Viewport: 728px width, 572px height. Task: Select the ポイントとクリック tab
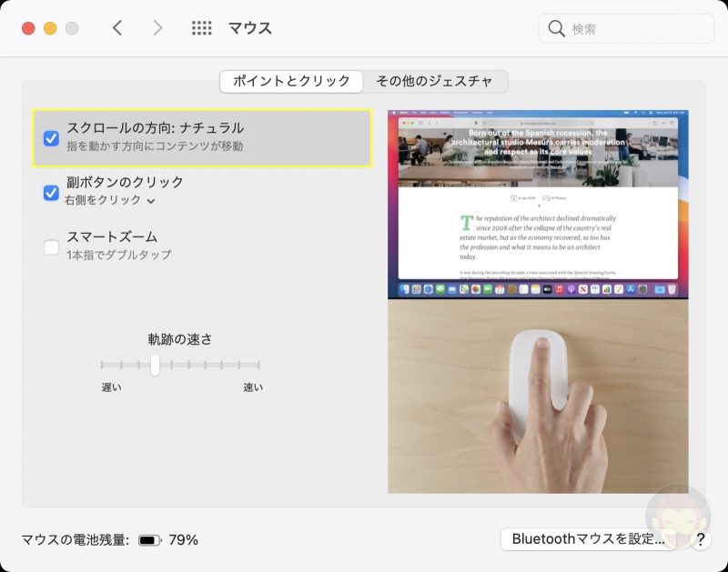[x=291, y=81]
